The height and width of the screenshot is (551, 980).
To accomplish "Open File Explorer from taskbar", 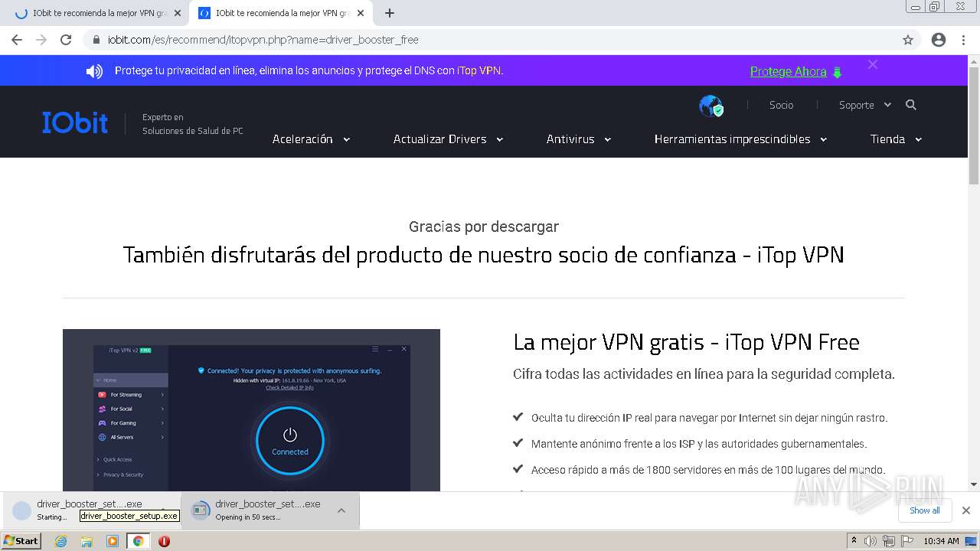I will click(87, 541).
